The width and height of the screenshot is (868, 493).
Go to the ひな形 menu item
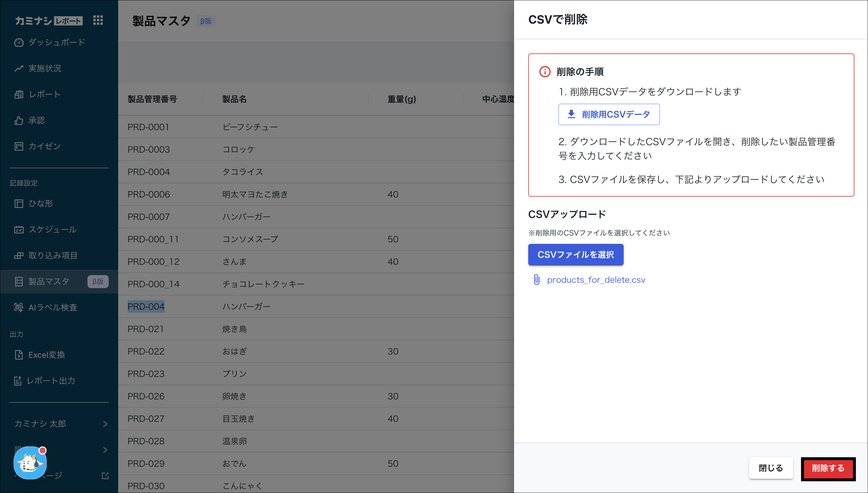pyautogui.click(x=41, y=203)
